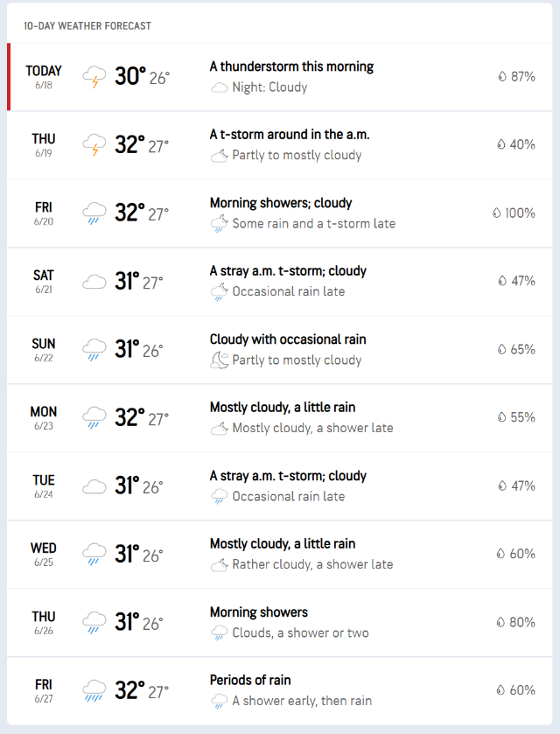This screenshot has height=734, width=560.
Task: Click the raindrop icon next to 87%
Action: (x=502, y=77)
